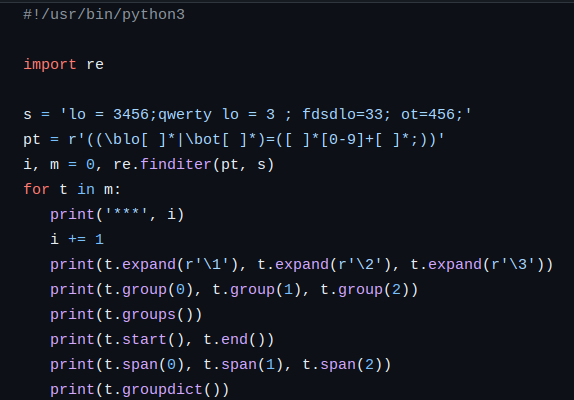
Task: Click the 'import' keyword
Action: 50,65
